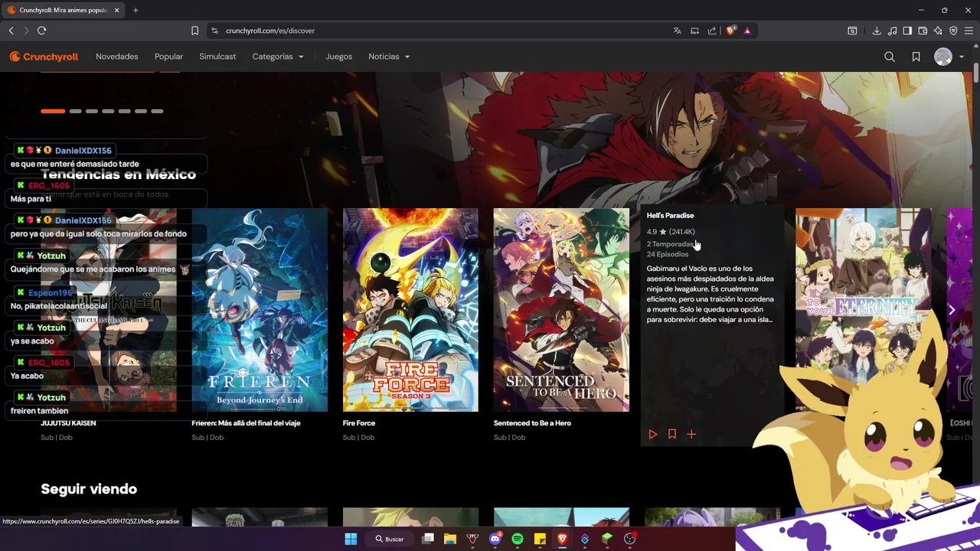Open browser downloads icon

click(877, 31)
